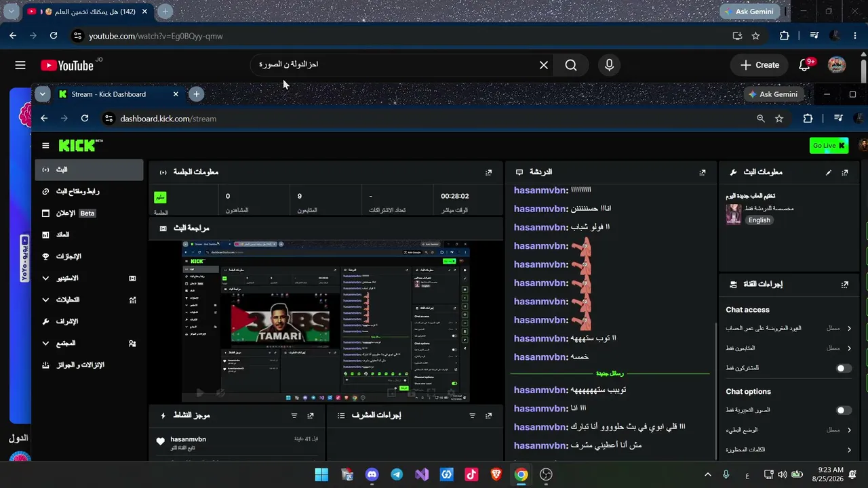
Task: Open zoom control in Kick address bar
Action: [761, 119]
